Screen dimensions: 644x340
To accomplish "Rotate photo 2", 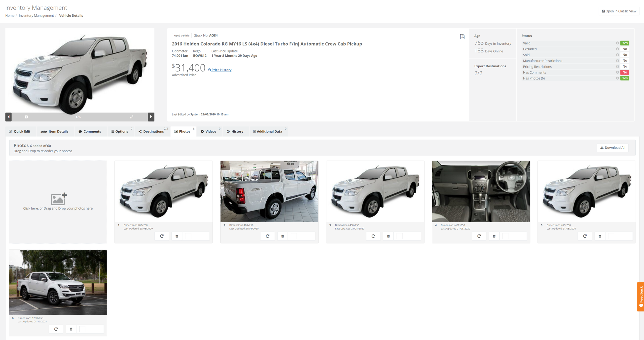I will [x=267, y=236].
